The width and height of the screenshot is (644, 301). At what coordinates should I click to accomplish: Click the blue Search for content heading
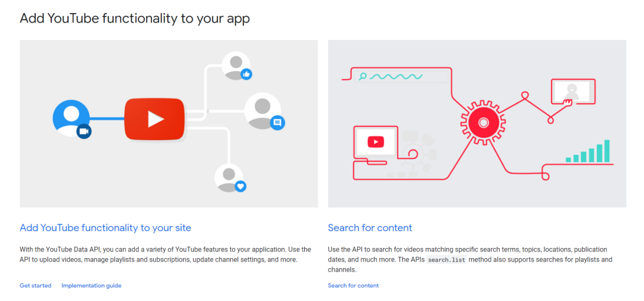(370, 228)
